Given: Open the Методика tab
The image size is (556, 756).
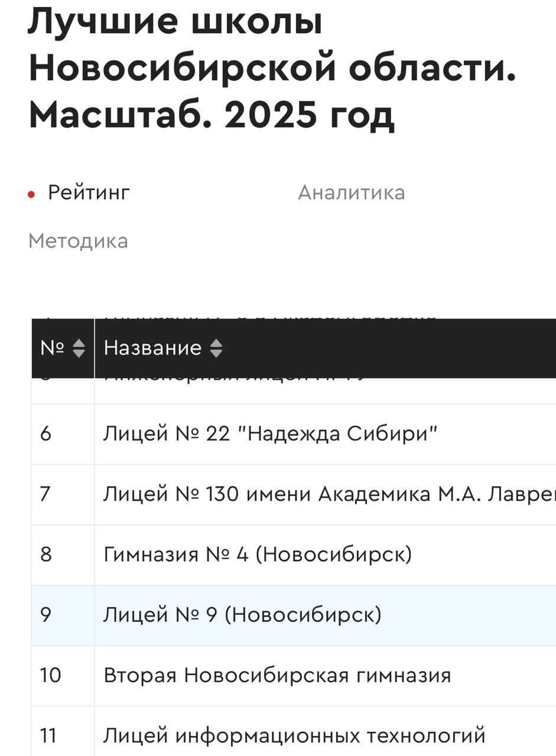Looking at the screenshot, I should (78, 241).
